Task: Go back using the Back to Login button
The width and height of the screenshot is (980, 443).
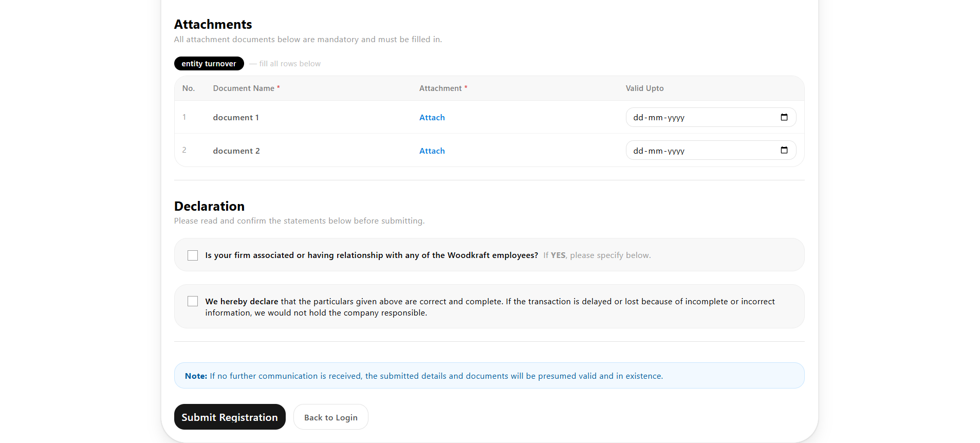Action: point(330,417)
